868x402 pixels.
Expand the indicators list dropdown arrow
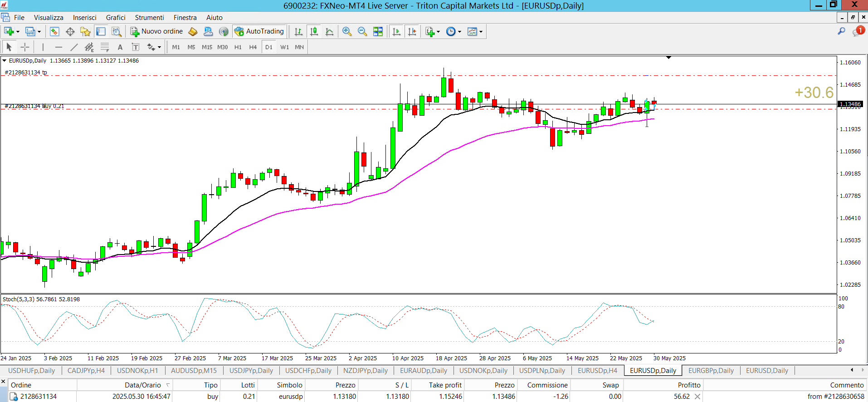tap(438, 32)
